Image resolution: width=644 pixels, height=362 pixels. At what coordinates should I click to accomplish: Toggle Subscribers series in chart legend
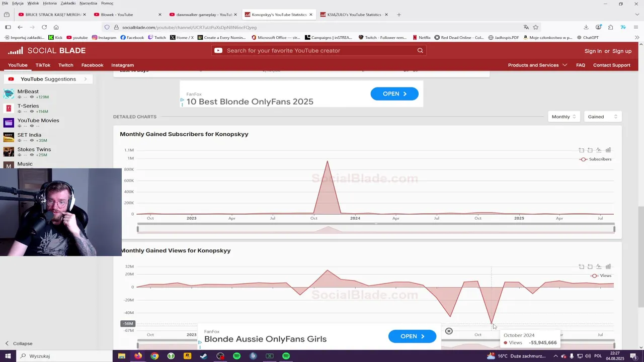click(x=596, y=159)
